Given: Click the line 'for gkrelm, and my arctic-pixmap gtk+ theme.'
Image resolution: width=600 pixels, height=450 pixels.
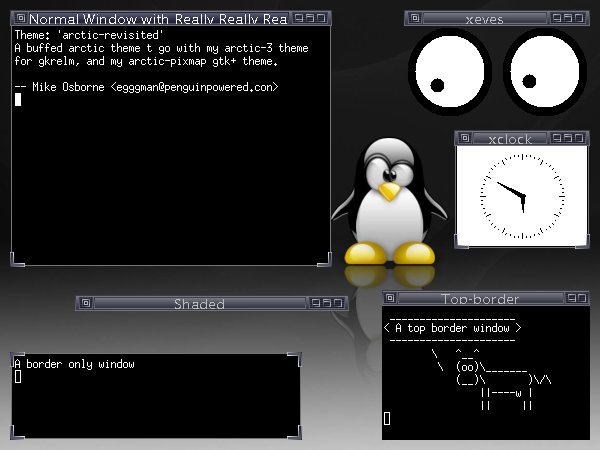Looking at the screenshot, I should click(146, 61).
